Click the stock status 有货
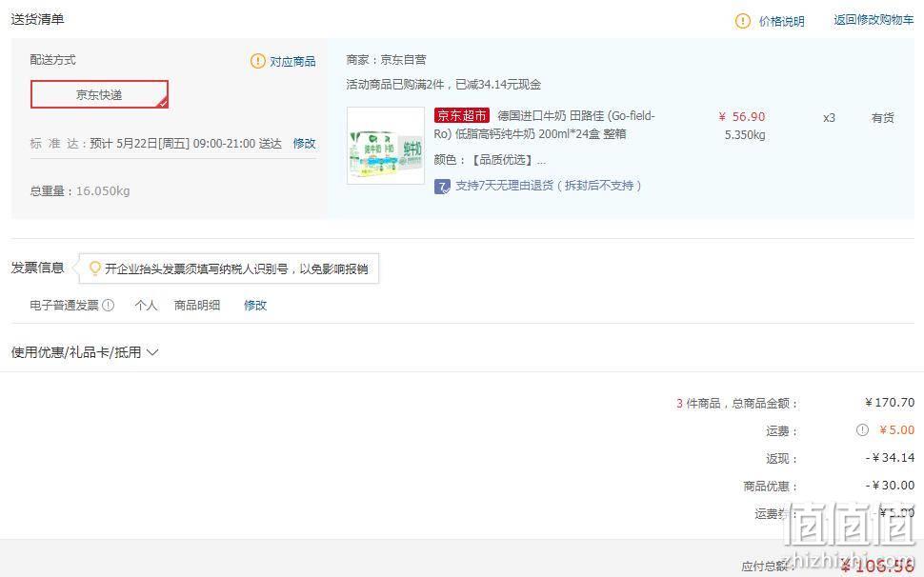This screenshot has width=924, height=577. (x=883, y=118)
